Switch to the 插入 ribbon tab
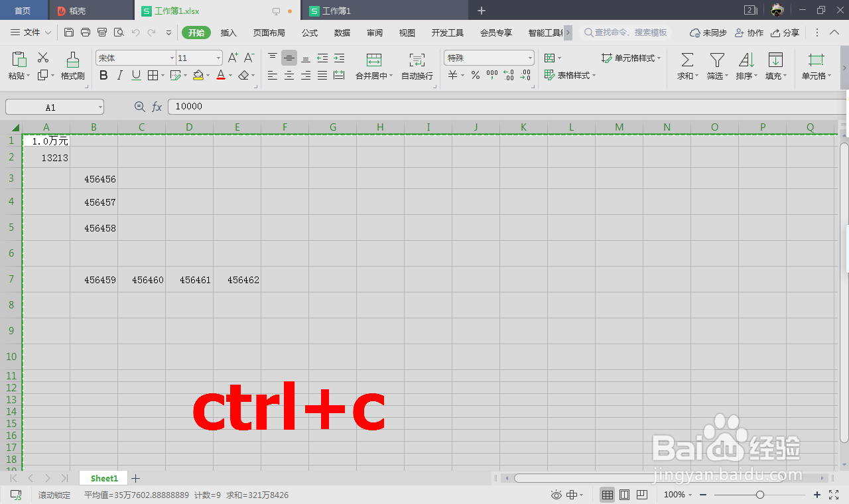 tap(228, 32)
